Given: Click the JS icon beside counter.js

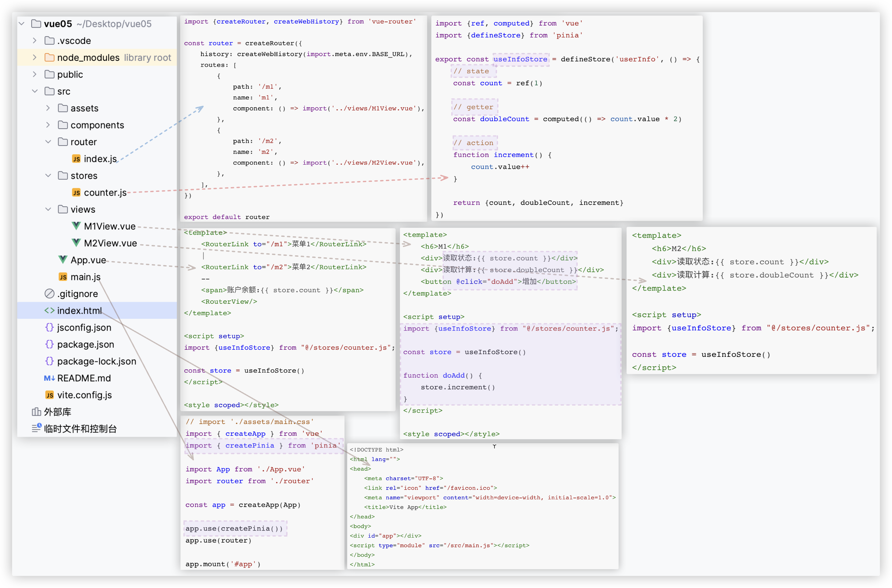Looking at the screenshot, I should coord(76,193).
